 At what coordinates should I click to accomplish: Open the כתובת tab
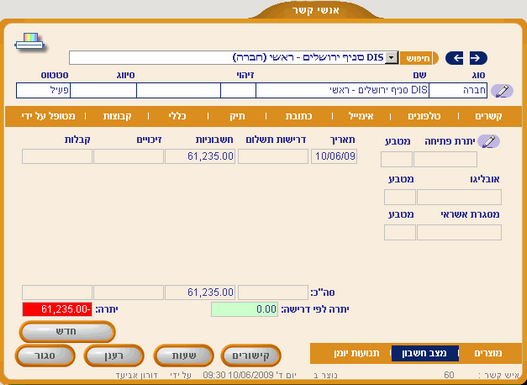[299, 116]
